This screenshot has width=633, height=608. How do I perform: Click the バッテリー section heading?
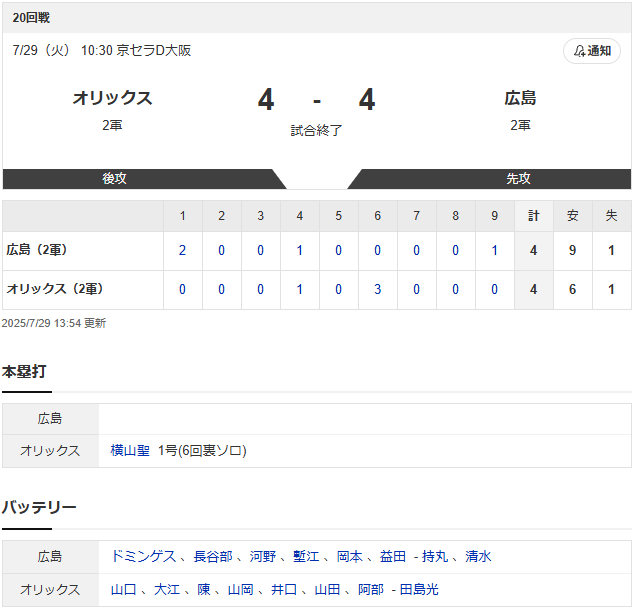[x=39, y=507]
